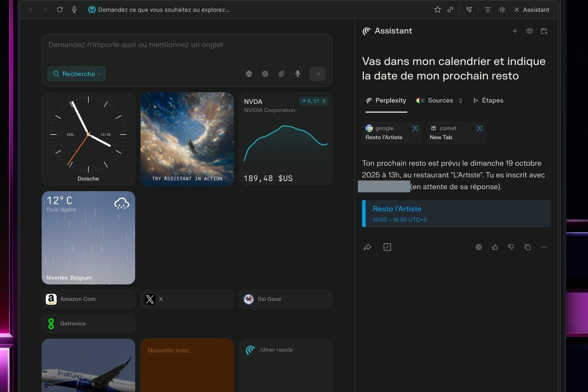Close the Assistant side panel

click(x=517, y=9)
